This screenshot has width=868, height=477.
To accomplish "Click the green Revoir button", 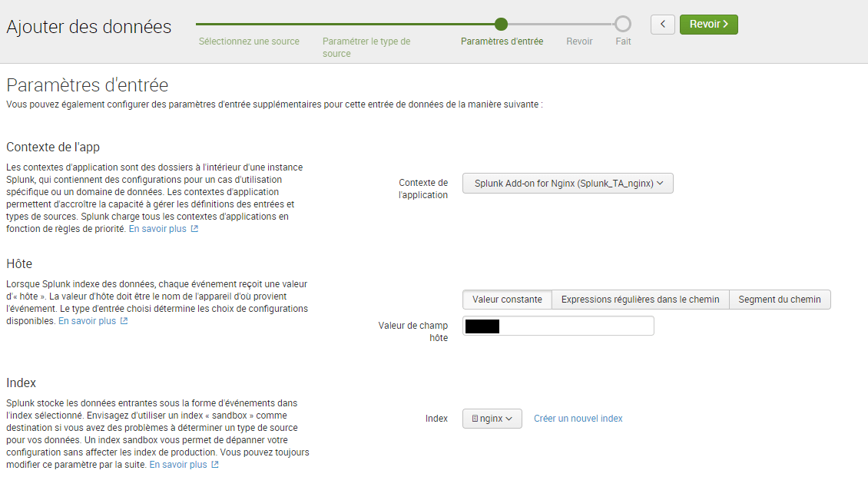I will [708, 25].
